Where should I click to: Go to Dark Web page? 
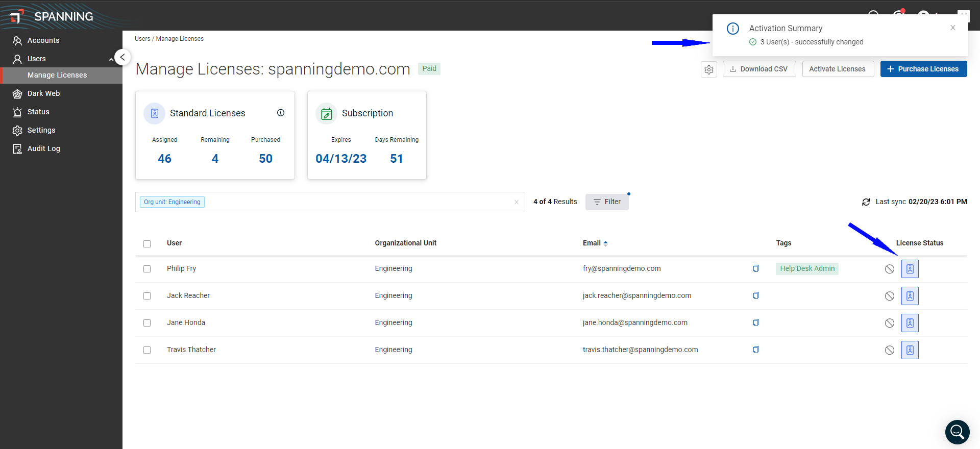click(x=43, y=93)
